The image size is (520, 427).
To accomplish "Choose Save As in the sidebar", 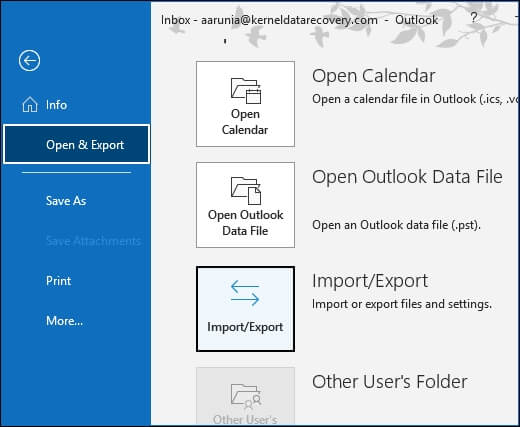I will point(66,201).
